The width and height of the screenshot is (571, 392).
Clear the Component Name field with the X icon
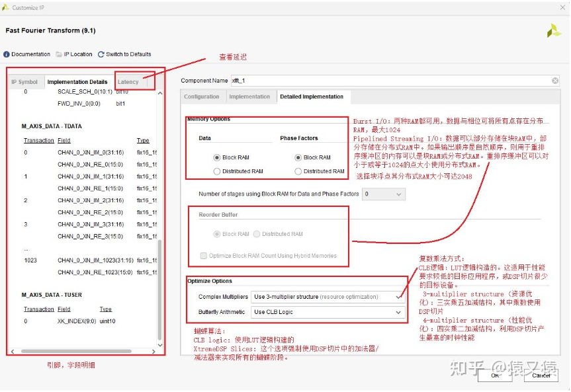click(554, 81)
